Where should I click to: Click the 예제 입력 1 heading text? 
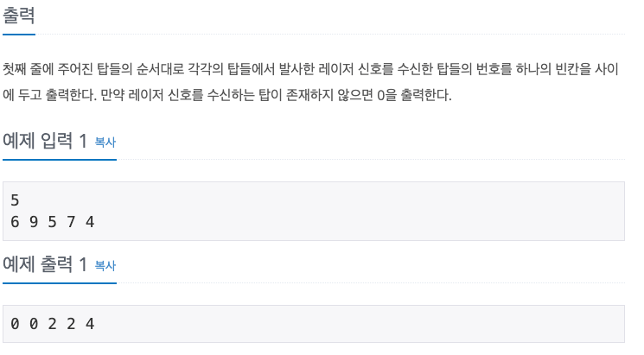pos(45,142)
